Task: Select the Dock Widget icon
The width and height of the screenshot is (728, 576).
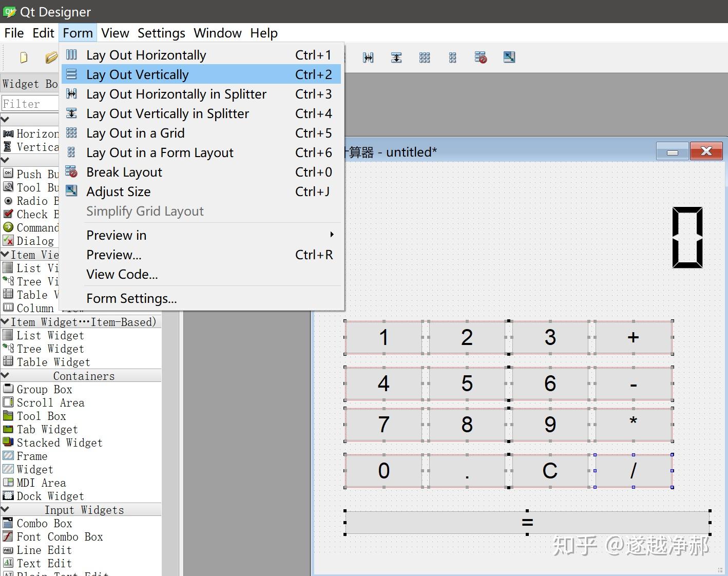Action: click(x=8, y=495)
